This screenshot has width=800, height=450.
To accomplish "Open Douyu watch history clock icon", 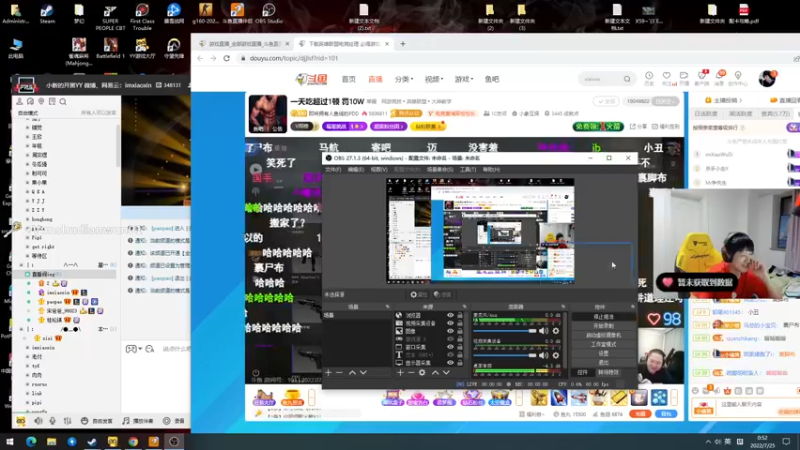I will 649,77.
